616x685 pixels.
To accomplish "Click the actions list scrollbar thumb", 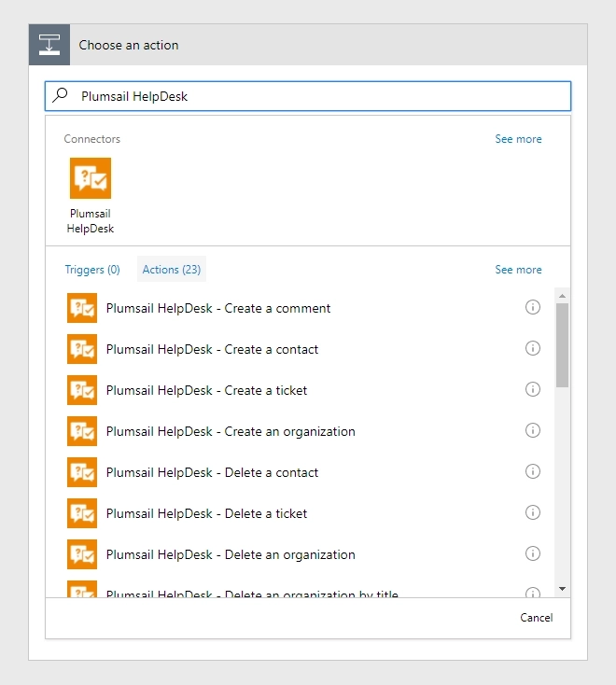I will pyautogui.click(x=562, y=345).
